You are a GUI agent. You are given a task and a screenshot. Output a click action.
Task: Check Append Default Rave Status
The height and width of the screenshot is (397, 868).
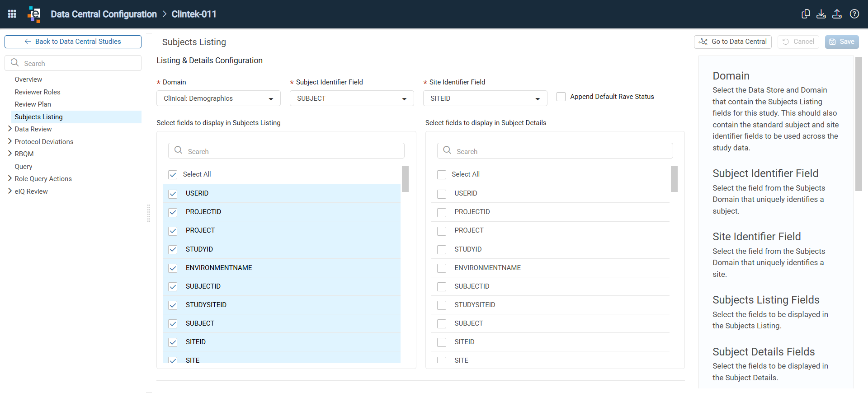tap(561, 97)
